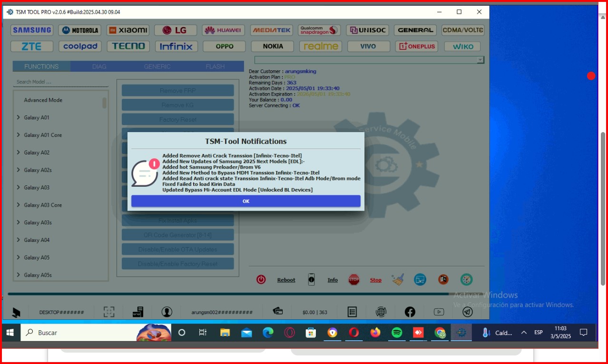
Task: Select the Xiaomi brand logo
Action: [128, 30]
